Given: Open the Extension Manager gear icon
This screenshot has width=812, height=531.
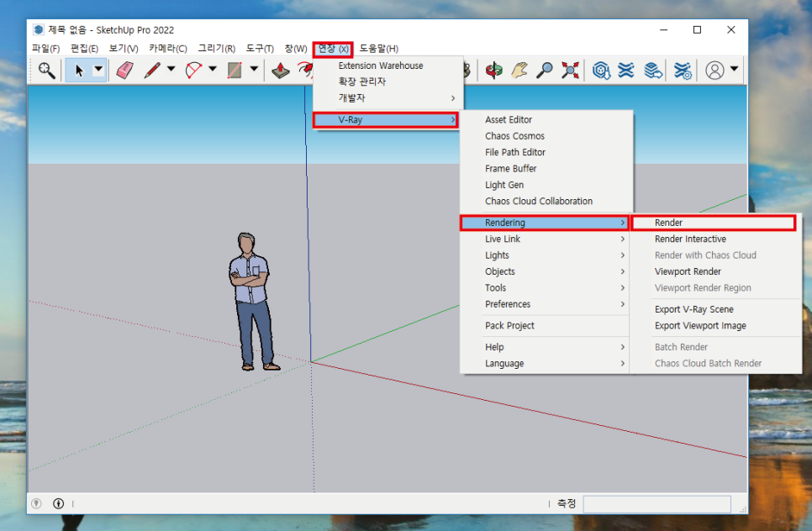Looking at the screenshot, I should point(683,70).
